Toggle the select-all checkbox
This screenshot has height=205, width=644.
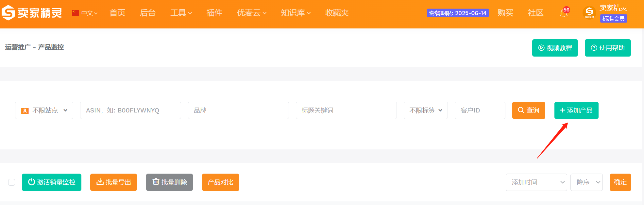12,182
